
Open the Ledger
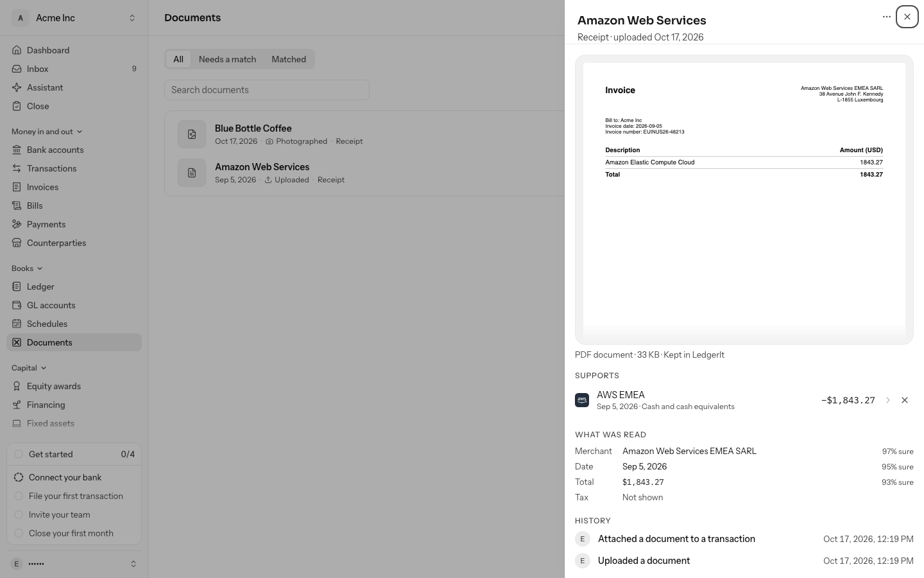74,286
